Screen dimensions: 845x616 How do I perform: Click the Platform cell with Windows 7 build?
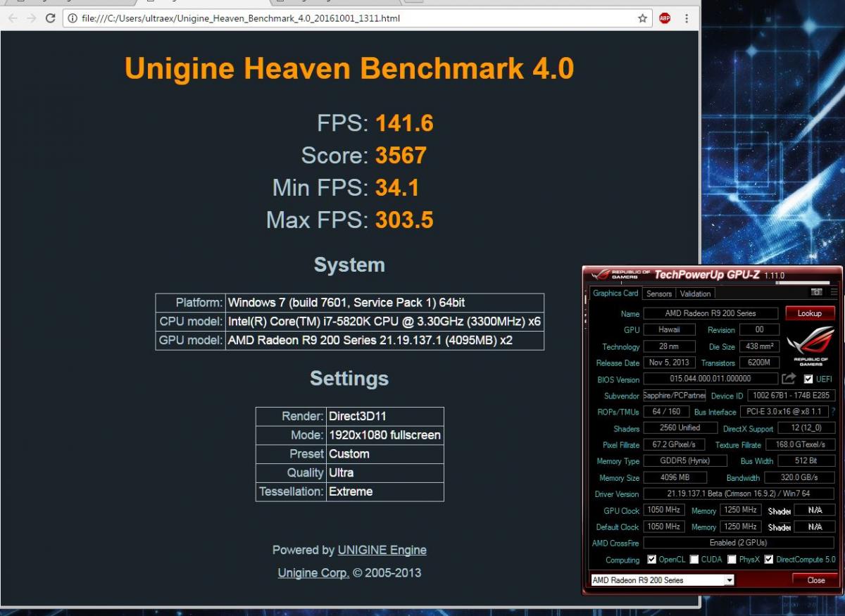[384, 303]
